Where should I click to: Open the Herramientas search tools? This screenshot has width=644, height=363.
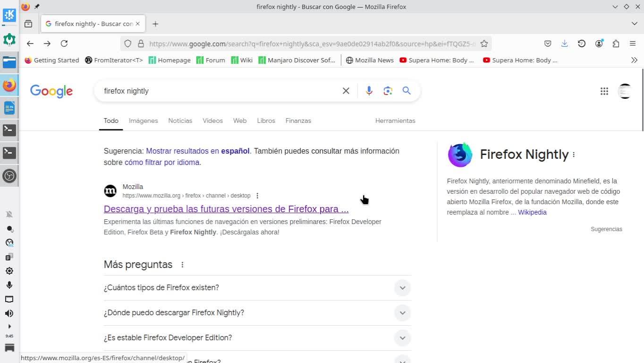pos(395,121)
